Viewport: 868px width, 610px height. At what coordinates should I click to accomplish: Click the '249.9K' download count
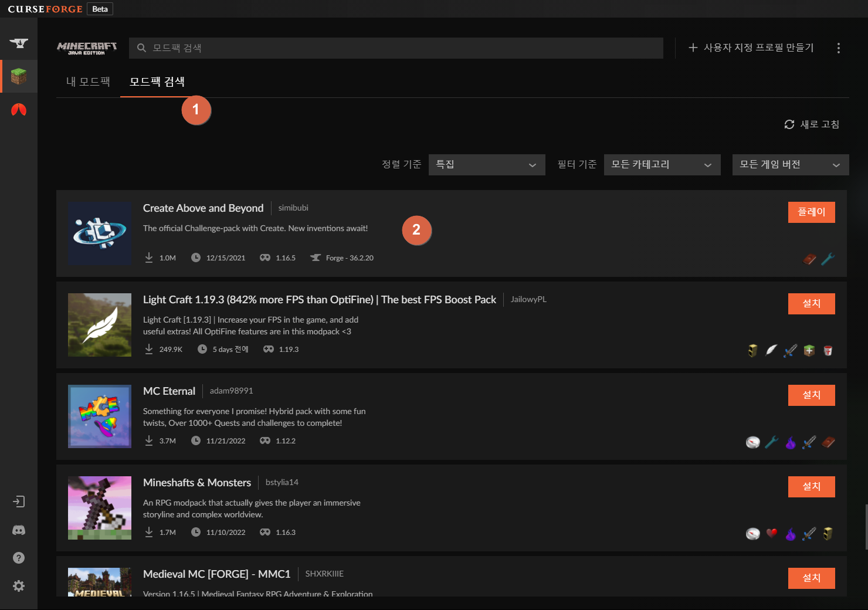(171, 350)
